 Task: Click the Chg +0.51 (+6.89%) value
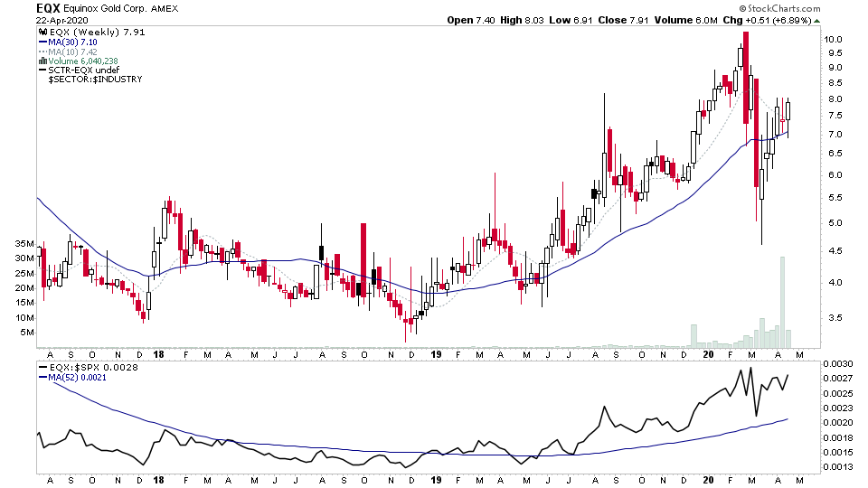767,21
